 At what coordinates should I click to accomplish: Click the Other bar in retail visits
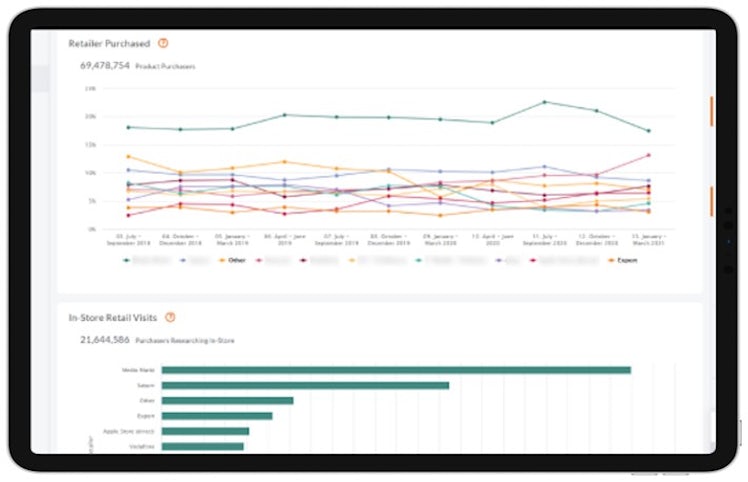coord(227,400)
